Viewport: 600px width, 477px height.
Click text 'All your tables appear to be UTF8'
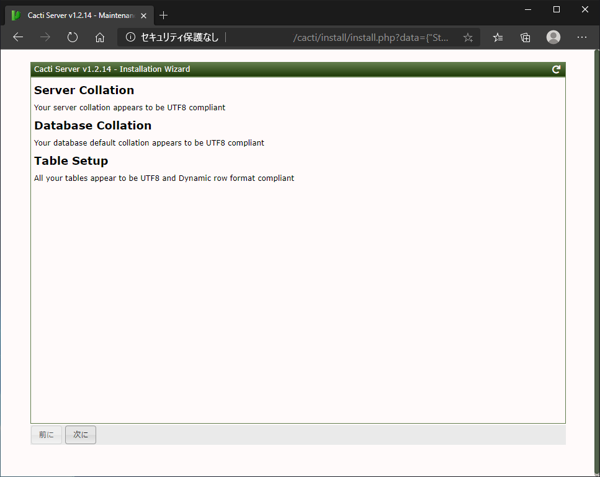(x=96, y=178)
